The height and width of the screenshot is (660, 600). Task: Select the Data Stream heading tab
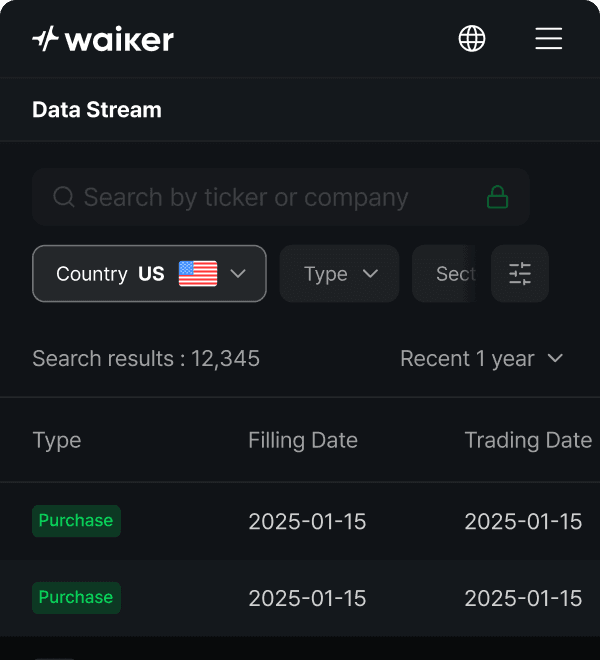pos(97,110)
